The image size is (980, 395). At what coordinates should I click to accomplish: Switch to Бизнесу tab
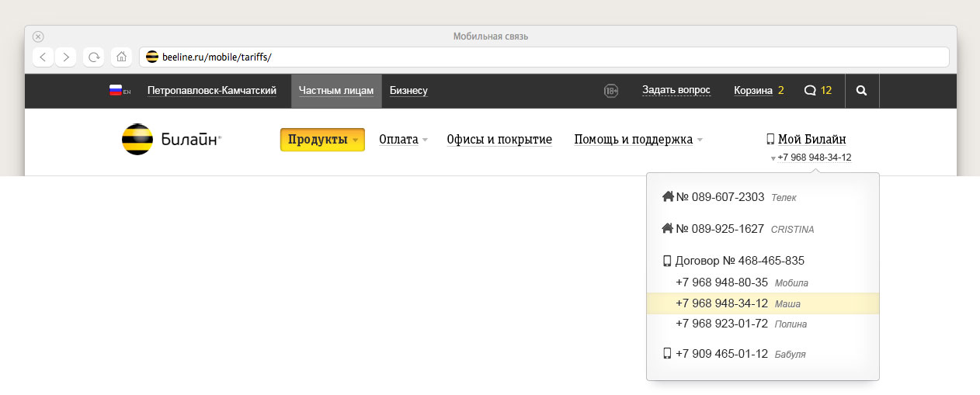408,91
